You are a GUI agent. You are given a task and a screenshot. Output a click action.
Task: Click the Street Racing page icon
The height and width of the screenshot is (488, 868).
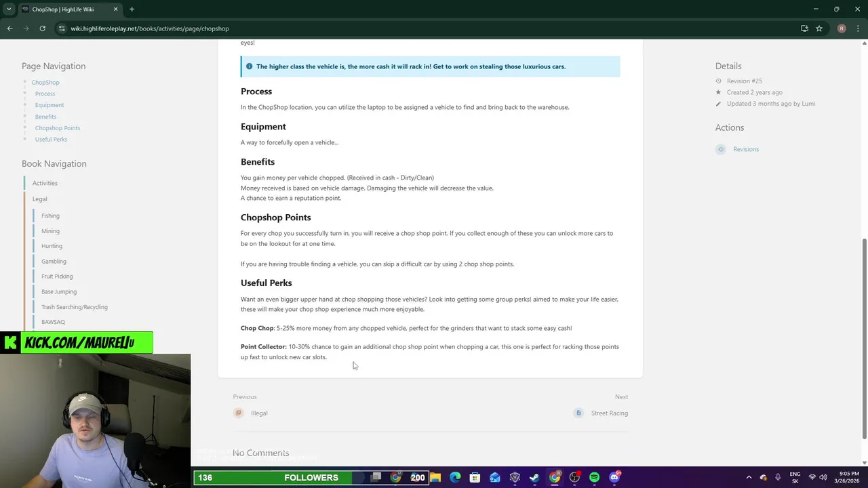coord(578,413)
